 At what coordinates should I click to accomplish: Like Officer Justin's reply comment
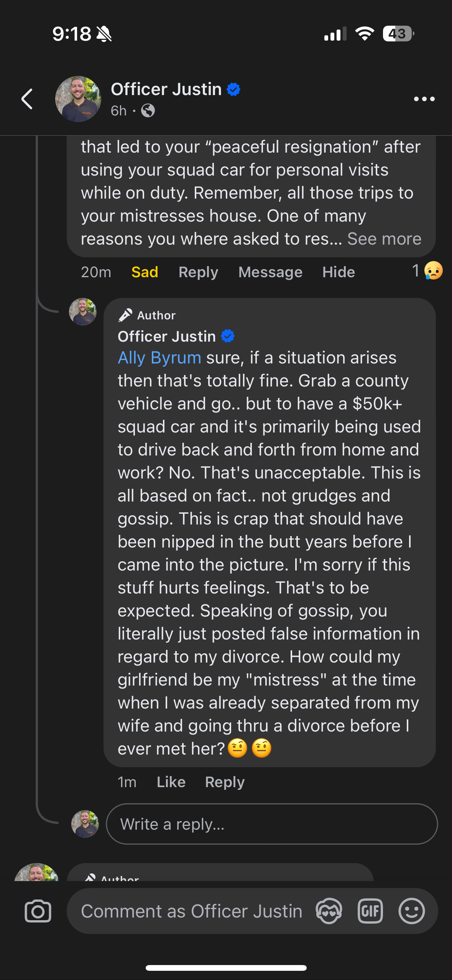(x=171, y=782)
